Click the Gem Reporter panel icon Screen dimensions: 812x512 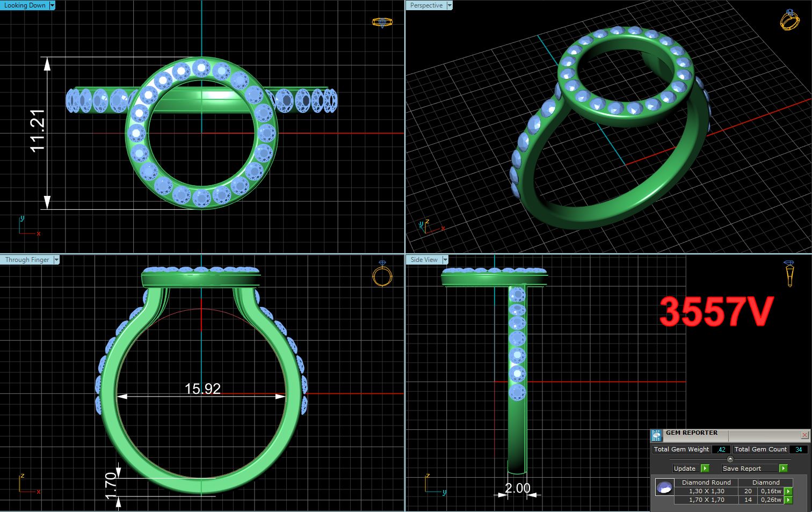[x=656, y=435]
